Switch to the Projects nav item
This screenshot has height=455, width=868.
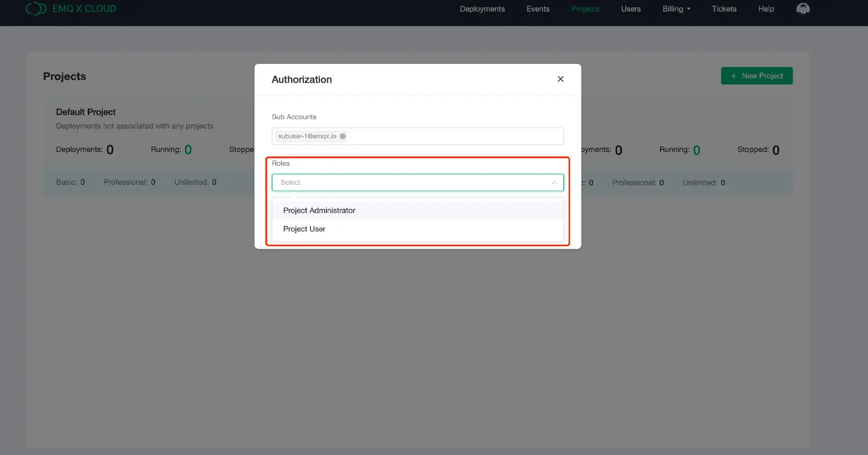(x=585, y=9)
